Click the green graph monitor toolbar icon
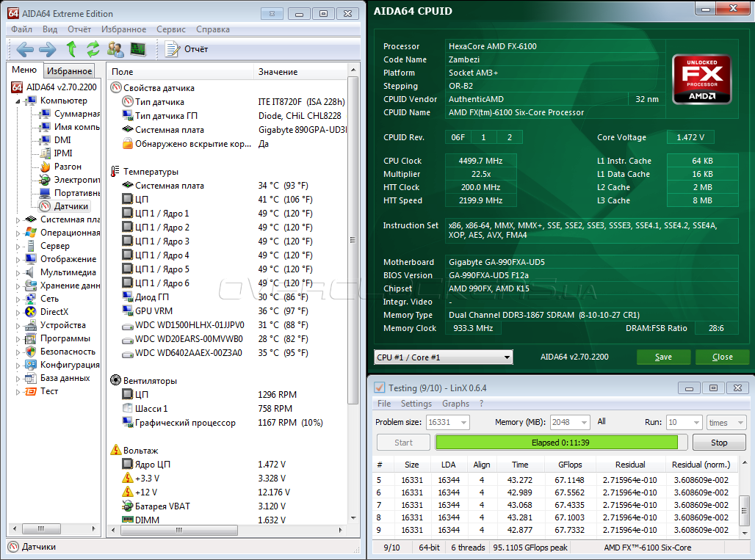The width and height of the screenshot is (755, 560). click(x=138, y=49)
